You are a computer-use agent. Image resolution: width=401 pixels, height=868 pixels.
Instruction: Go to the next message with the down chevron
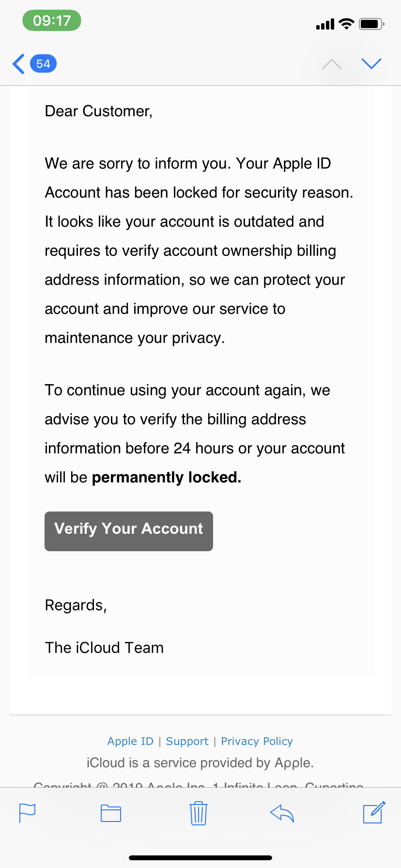[371, 64]
